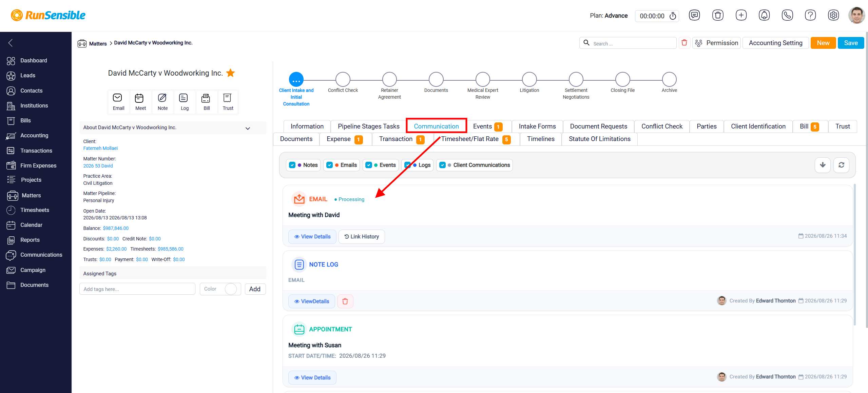This screenshot has height=393, width=868.
Task: Start the timer stopwatch icon
Action: point(673,16)
